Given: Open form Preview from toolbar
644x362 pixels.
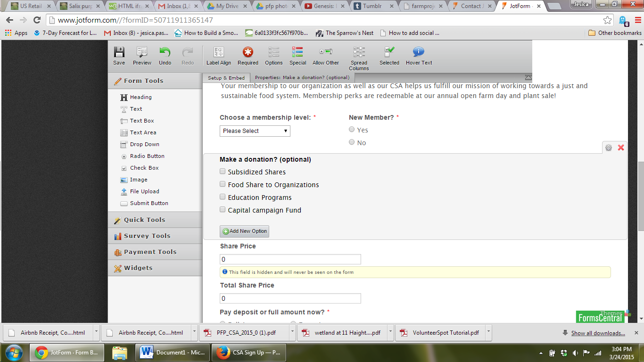Looking at the screenshot, I should click(142, 52).
